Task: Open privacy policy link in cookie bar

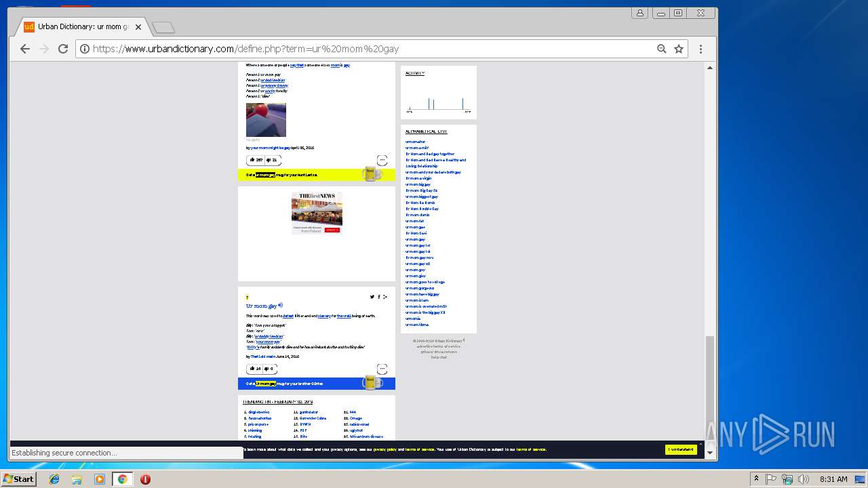Action: pos(384,449)
